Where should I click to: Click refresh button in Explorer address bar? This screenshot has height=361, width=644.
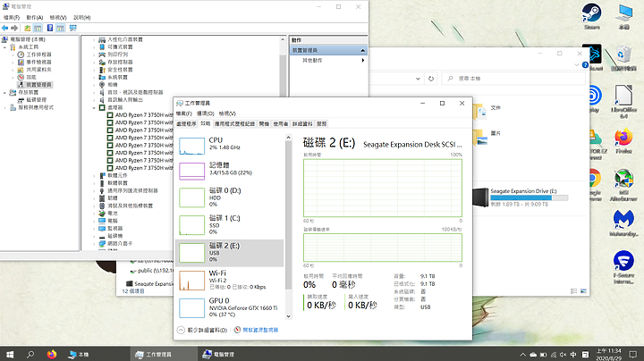pos(431,79)
